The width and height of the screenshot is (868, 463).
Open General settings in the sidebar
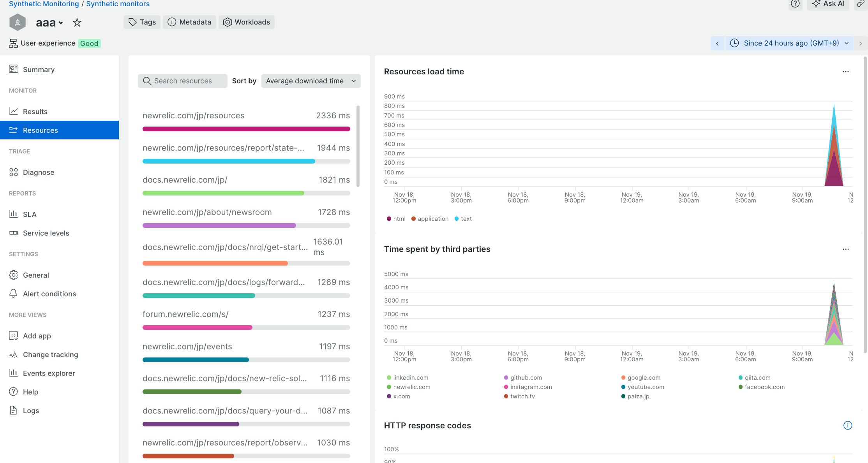pos(59,275)
